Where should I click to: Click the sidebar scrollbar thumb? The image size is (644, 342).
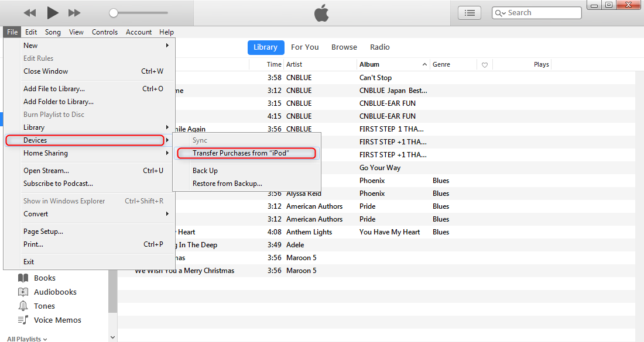click(x=112, y=292)
